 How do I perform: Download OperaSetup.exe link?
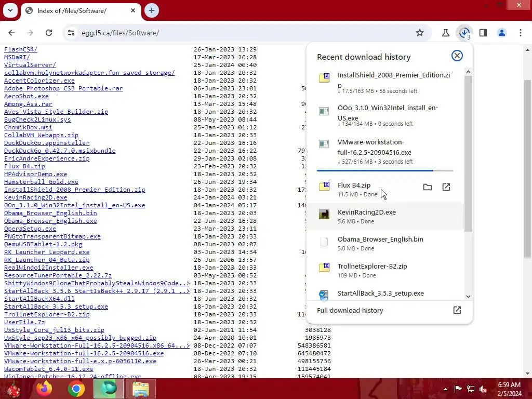(30, 229)
